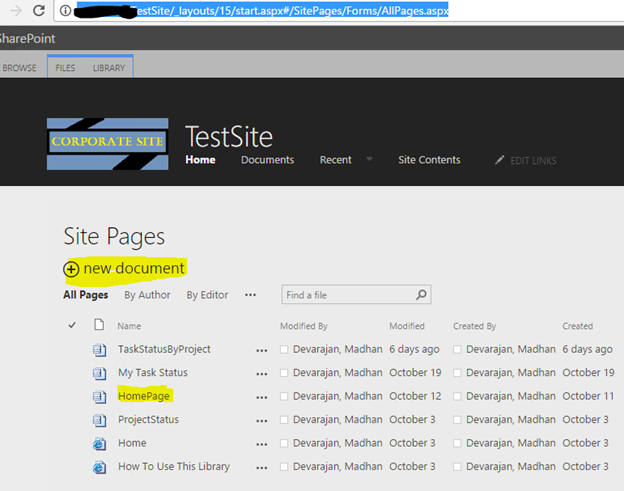Image resolution: width=624 pixels, height=491 pixels.
Task: Switch to the By Author view
Action: (x=147, y=295)
